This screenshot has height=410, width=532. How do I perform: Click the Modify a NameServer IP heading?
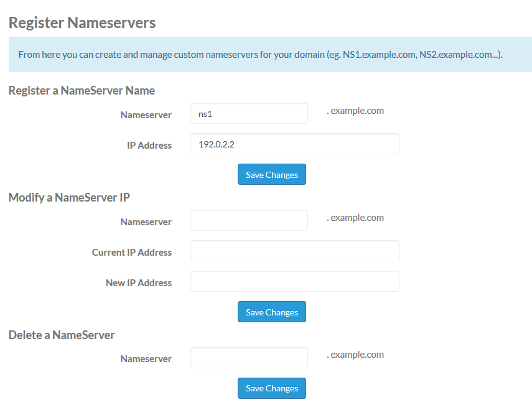[x=69, y=197]
